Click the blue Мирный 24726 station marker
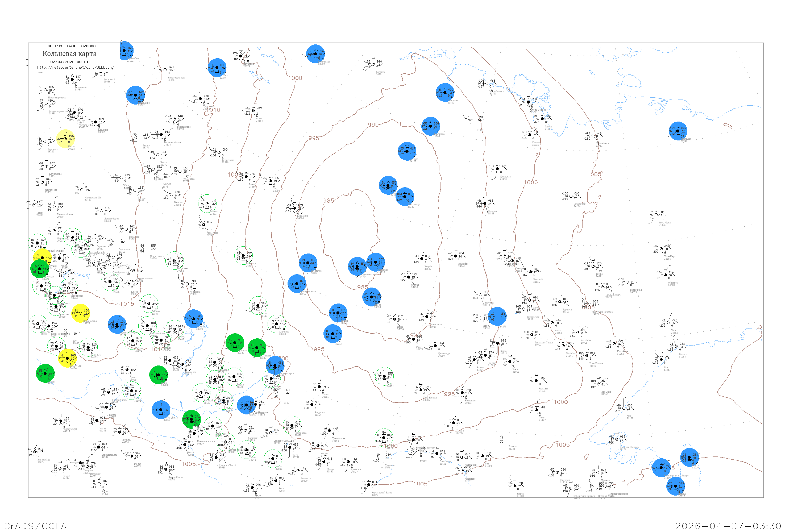This screenshot has width=798, height=532. (376, 262)
